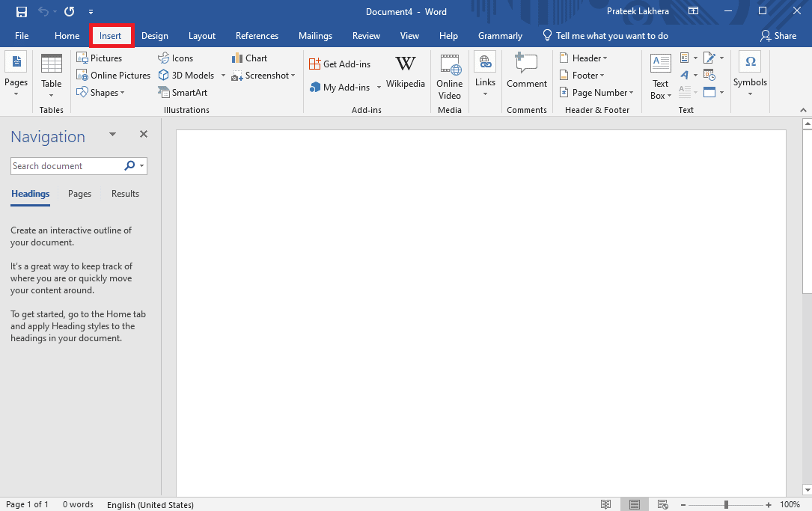This screenshot has width=812, height=511.
Task: Insert a Chart from Illustrations group
Action: pos(250,58)
